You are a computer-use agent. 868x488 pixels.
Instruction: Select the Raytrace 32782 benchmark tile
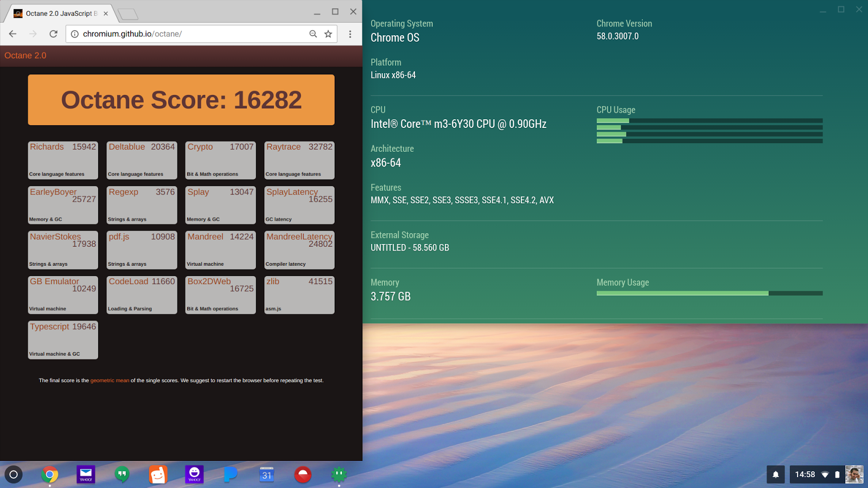point(299,160)
